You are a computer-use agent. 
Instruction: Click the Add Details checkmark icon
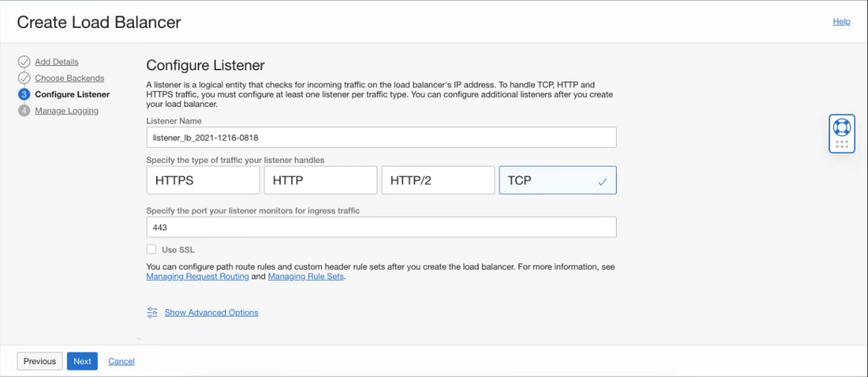24,62
